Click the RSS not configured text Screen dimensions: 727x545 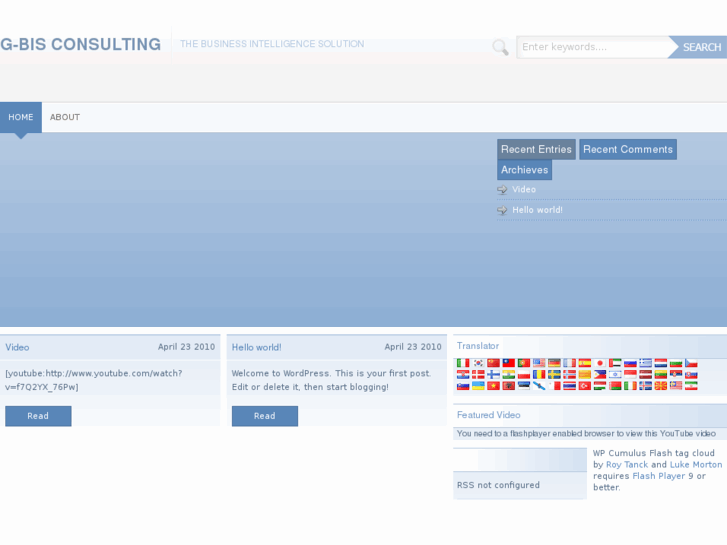coord(498,485)
